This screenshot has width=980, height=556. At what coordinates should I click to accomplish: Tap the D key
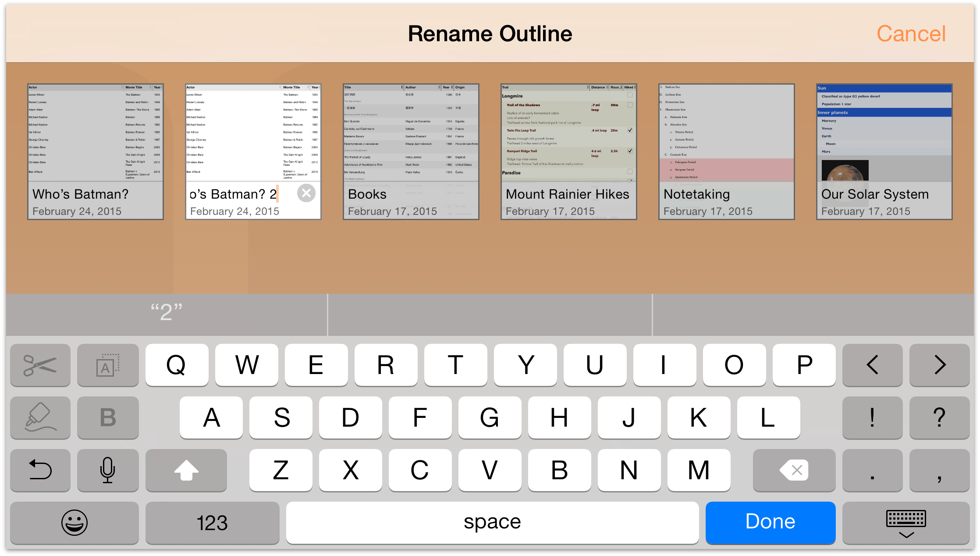(351, 417)
